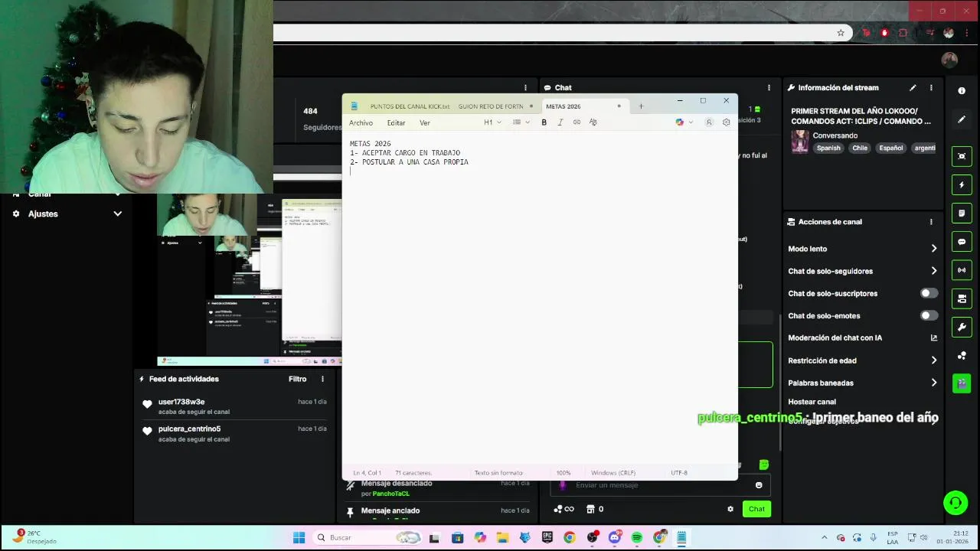
Task: Expand Chat de solo-seguidores option
Action: click(x=862, y=271)
